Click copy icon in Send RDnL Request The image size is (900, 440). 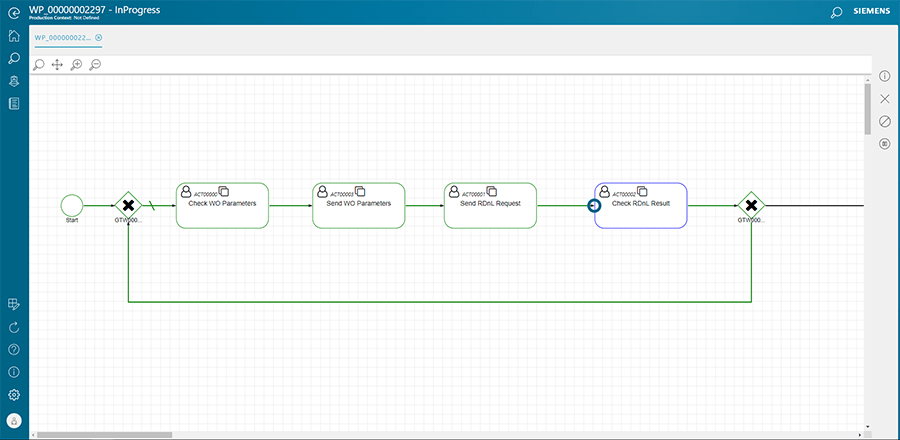tap(491, 191)
